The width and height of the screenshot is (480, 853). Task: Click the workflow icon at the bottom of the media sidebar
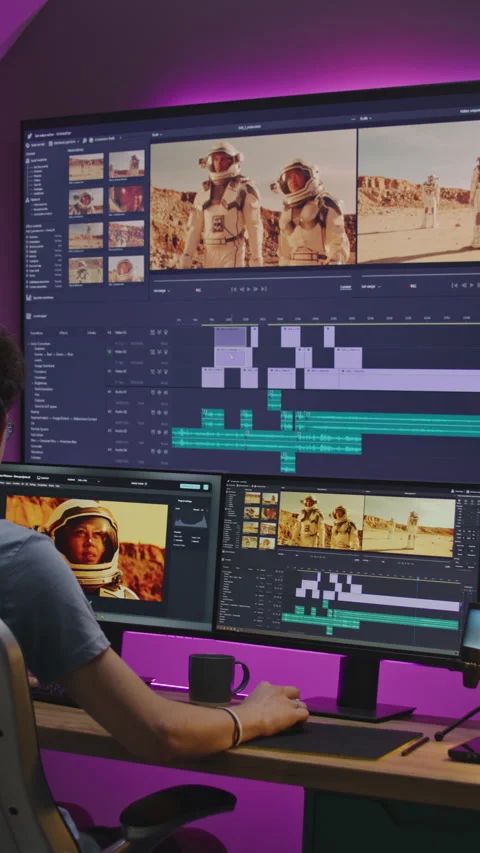click(29, 297)
